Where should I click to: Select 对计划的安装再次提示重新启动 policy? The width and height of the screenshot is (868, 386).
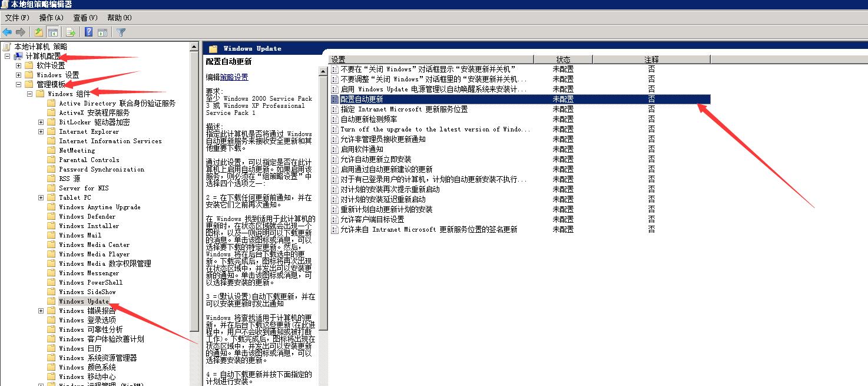coord(390,189)
